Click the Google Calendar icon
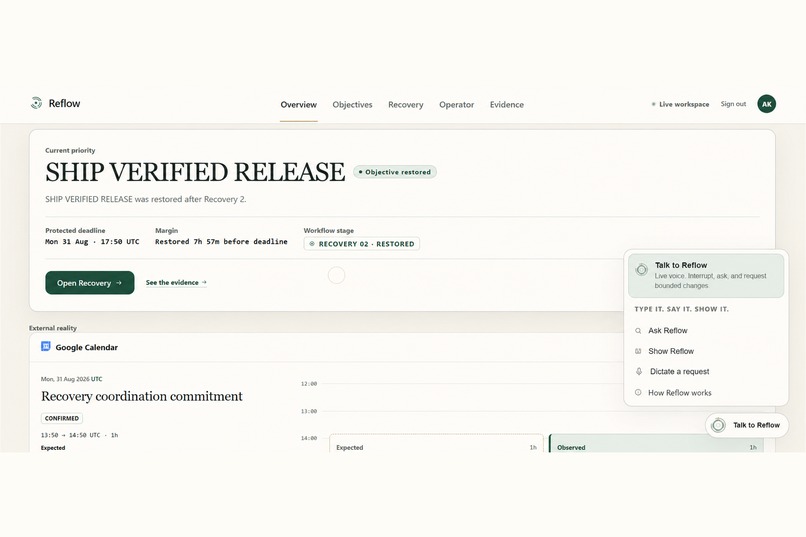Screen dimensions: 806x537 (46, 346)
